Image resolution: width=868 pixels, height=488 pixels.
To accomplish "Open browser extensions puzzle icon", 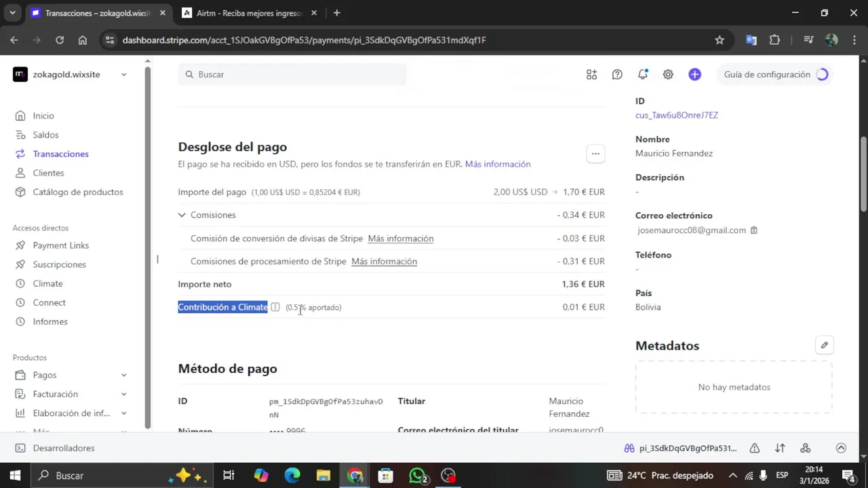I will (x=775, y=40).
